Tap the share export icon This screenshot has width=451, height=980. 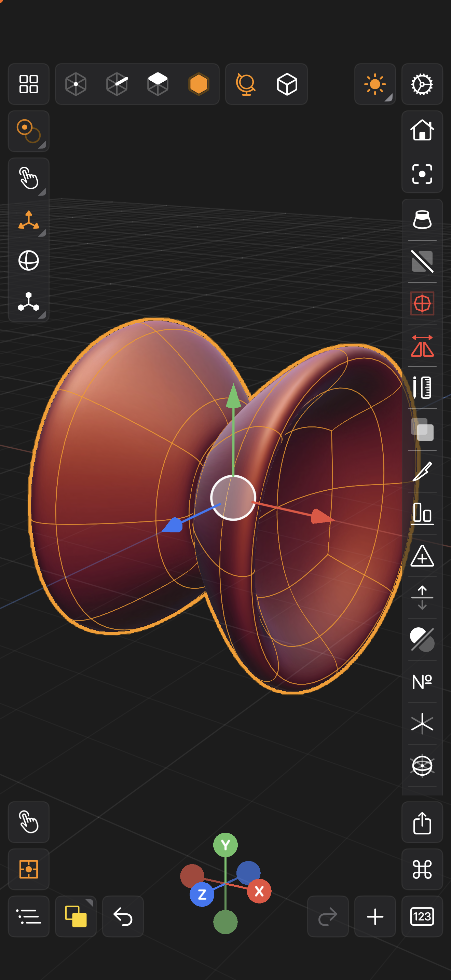click(x=422, y=822)
